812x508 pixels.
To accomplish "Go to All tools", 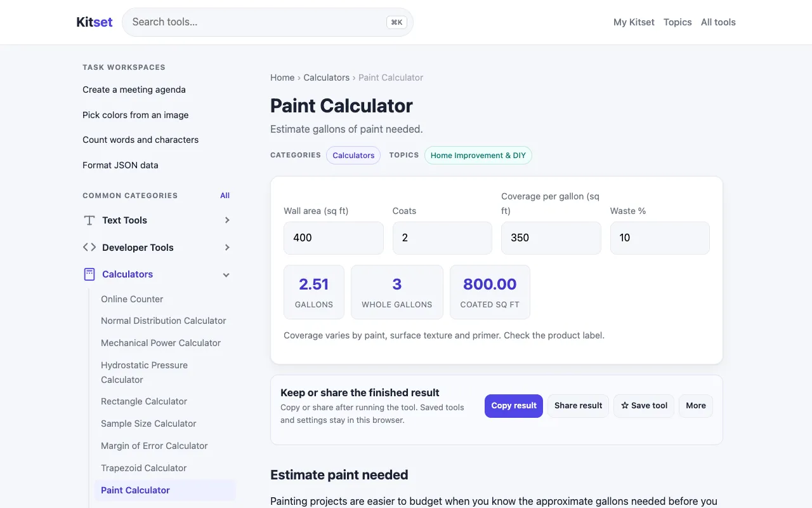I will point(718,22).
